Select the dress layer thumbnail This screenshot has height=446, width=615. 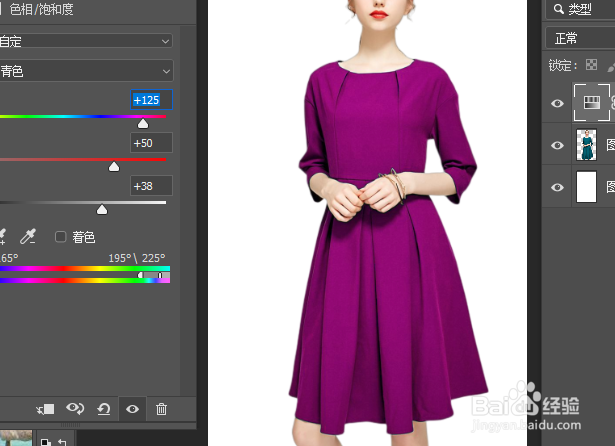[x=586, y=145]
